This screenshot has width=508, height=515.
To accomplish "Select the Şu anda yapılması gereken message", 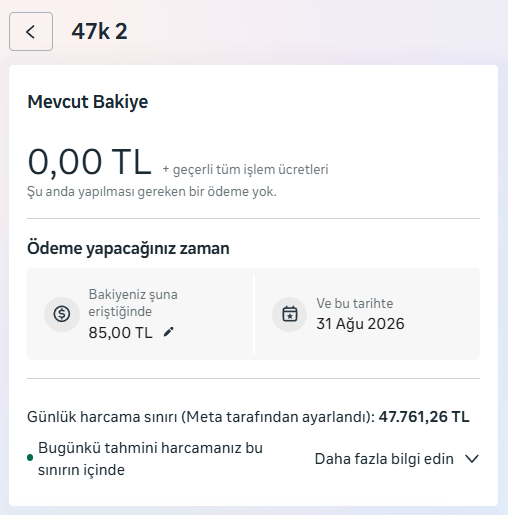I will (152, 192).
